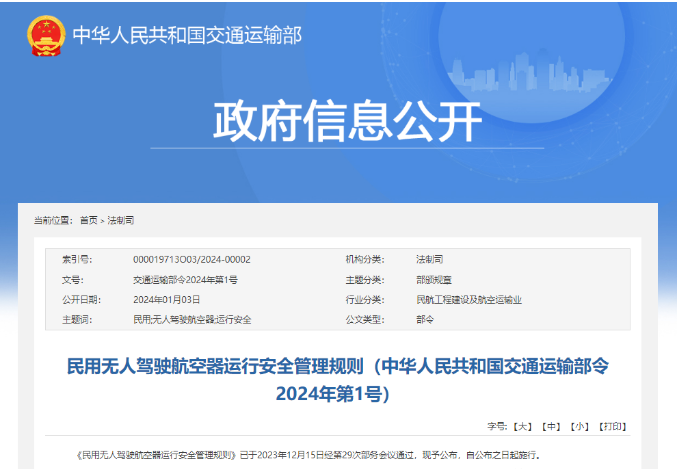This screenshot has height=469, width=678.
Task: Click the 当前位置 breadcrumb label
Action: click(x=54, y=220)
